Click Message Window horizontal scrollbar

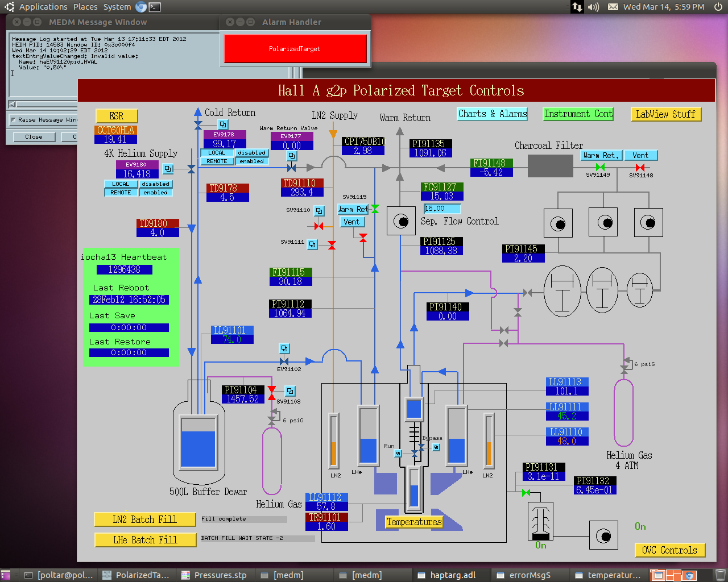(43, 105)
